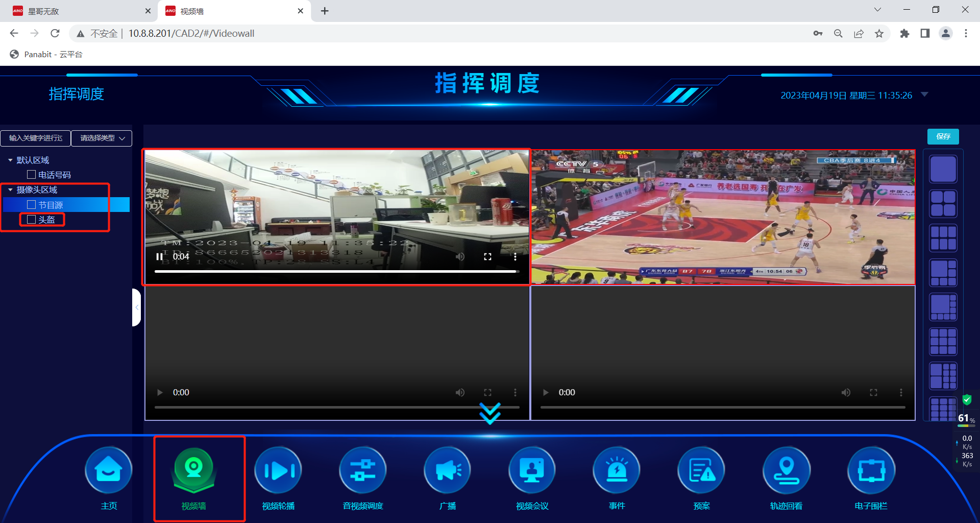Open the 电子围栏 geofence icon
Image resolution: width=980 pixels, height=523 pixels.
point(871,470)
